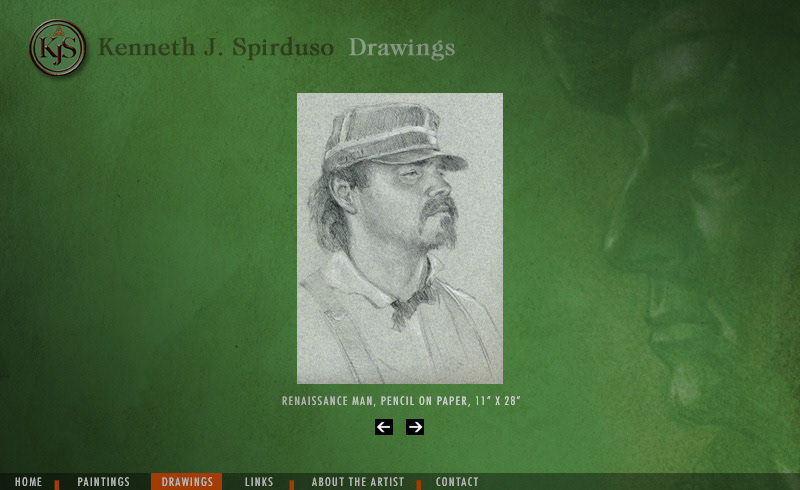Advance to next drawing with right arrow
The height and width of the screenshot is (490, 800).
pos(415,427)
